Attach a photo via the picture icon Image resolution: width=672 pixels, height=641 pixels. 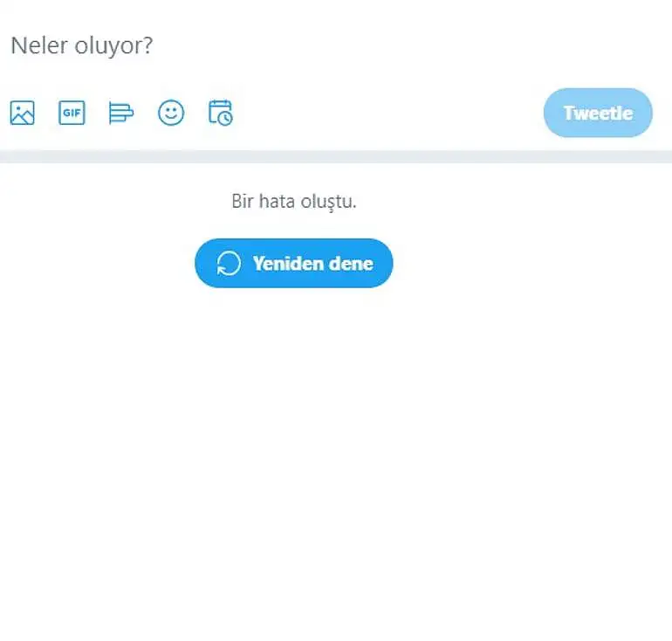[23, 113]
